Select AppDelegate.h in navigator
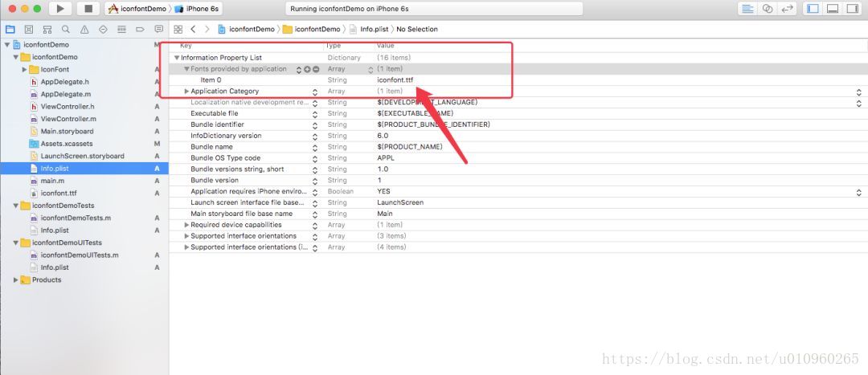The height and width of the screenshot is (375, 868). point(65,82)
